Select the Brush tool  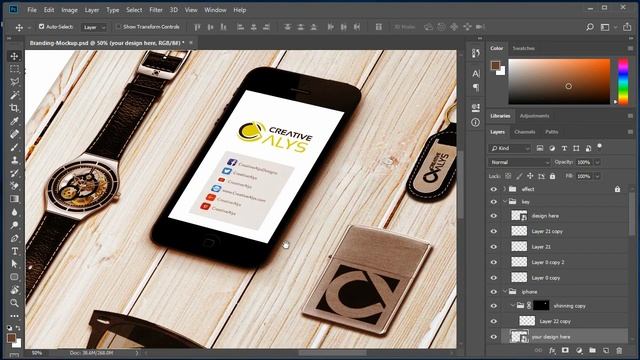click(x=14, y=147)
